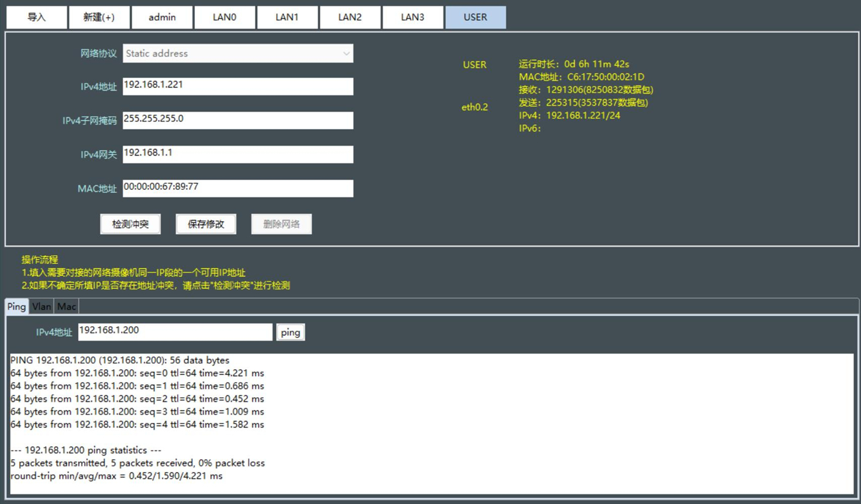The image size is (861, 504).
Task: Click the IPv4子网掩码 subnet mask field
Action: 238,120
